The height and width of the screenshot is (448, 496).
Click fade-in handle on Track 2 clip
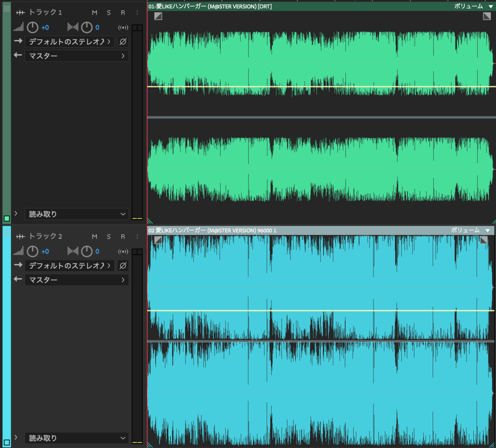158,240
